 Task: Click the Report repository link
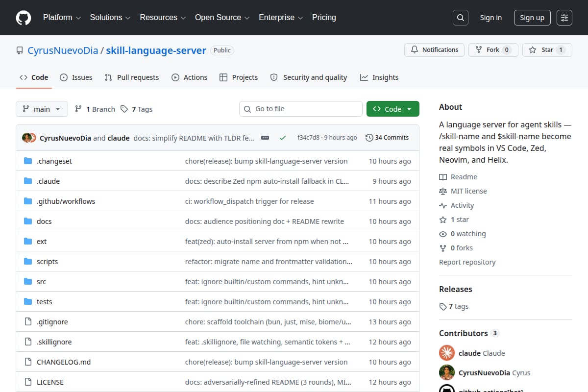(467, 262)
